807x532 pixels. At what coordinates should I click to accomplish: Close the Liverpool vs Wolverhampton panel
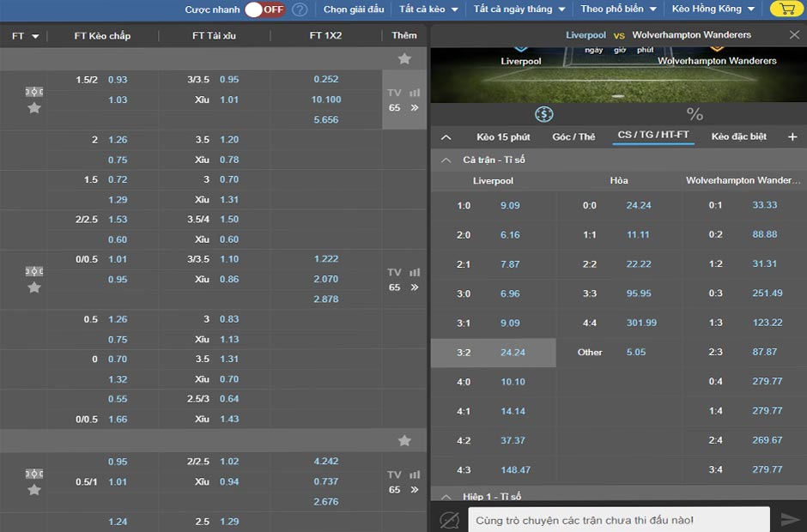tap(795, 35)
